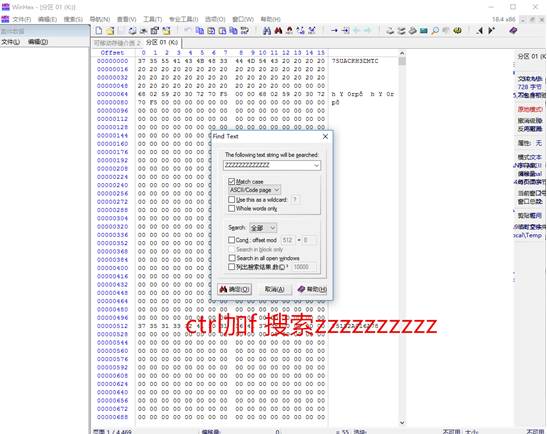Check the Whole words only option
The image size is (547, 434).
pyautogui.click(x=231, y=208)
